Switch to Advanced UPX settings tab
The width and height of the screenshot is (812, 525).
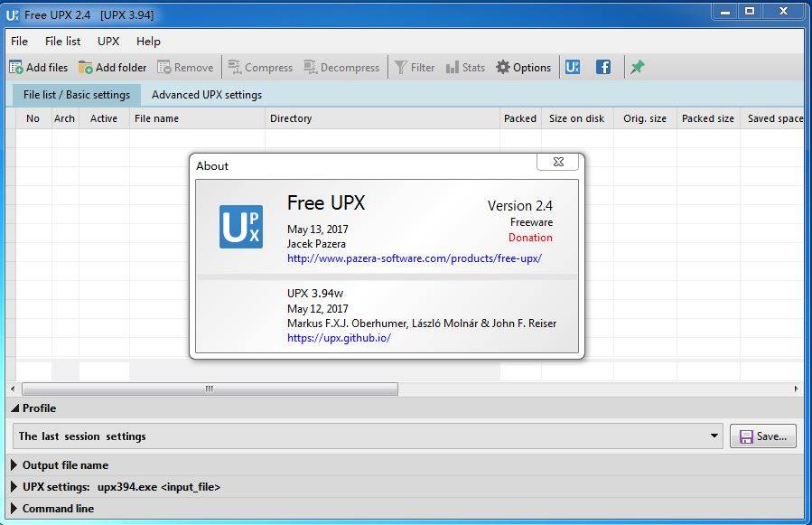(x=207, y=95)
